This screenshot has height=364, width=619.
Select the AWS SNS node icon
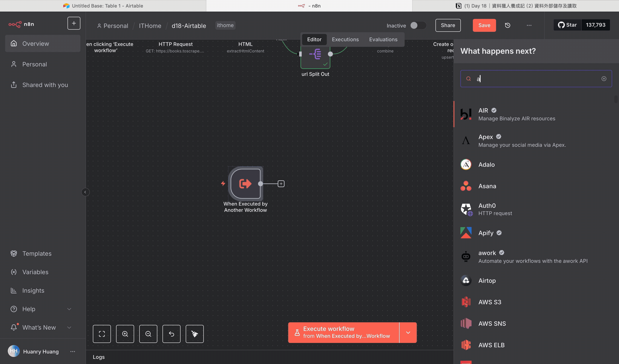[466, 324]
